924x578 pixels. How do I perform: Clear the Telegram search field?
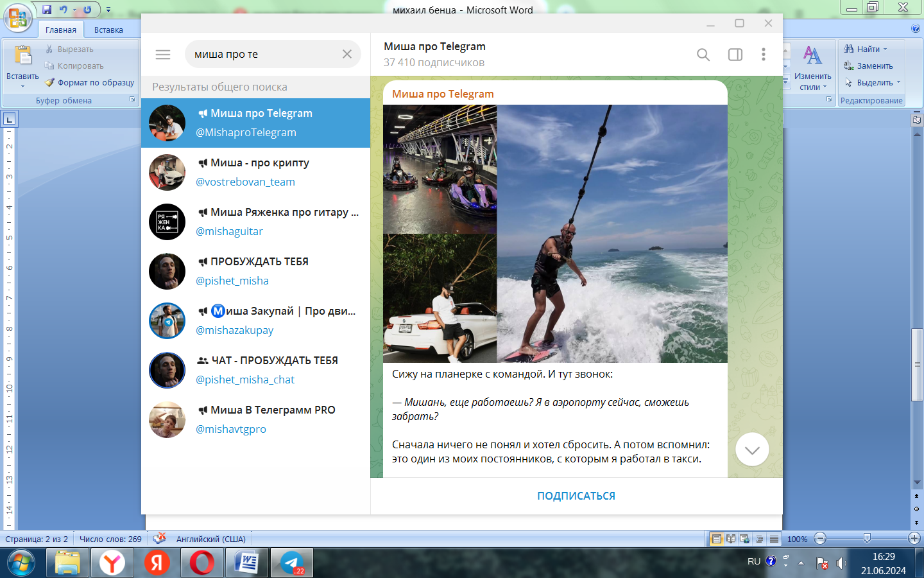(347, 54)
